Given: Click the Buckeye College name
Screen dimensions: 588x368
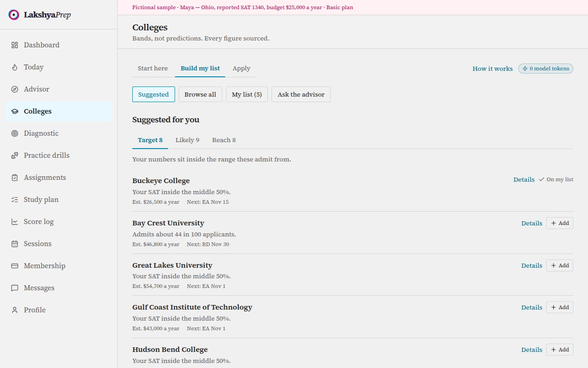Looking at the screenshot, I should 161,181.
